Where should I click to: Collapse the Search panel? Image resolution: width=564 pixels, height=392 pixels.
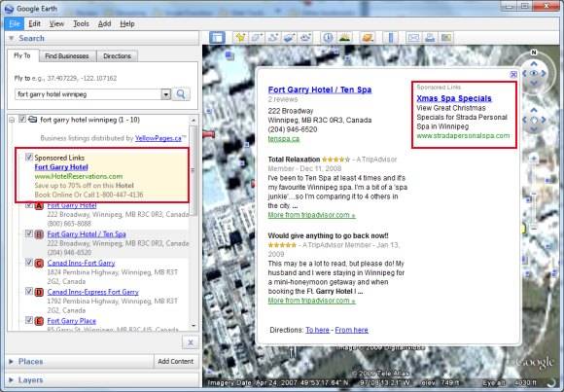click(11, 38)
